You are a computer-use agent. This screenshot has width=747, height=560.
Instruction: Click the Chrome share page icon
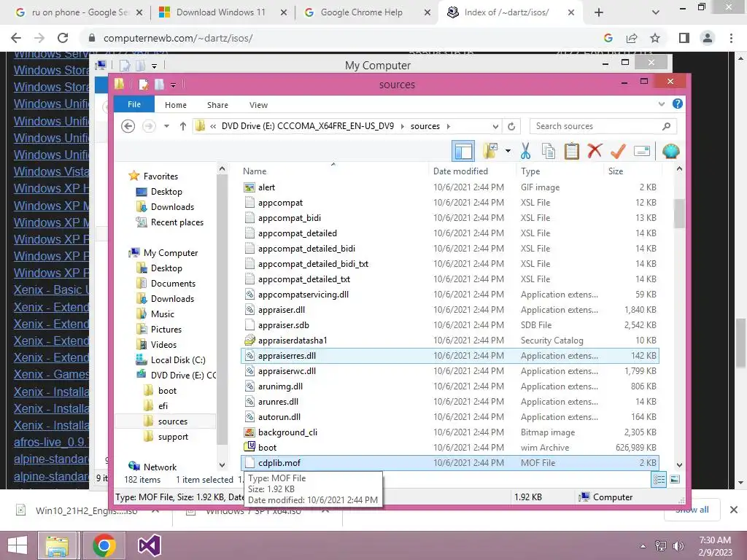(632, 38)
